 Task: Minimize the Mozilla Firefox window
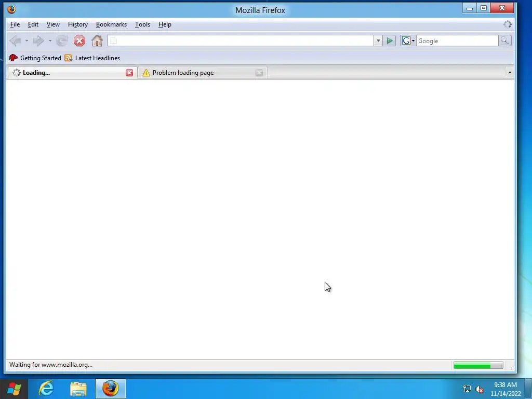click(470, 8)
